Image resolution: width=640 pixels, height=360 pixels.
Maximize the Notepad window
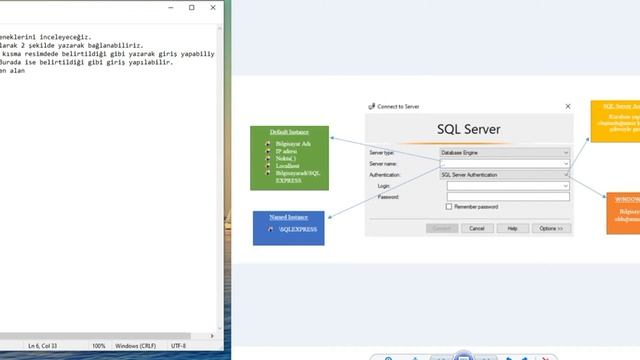coord(192,7)
